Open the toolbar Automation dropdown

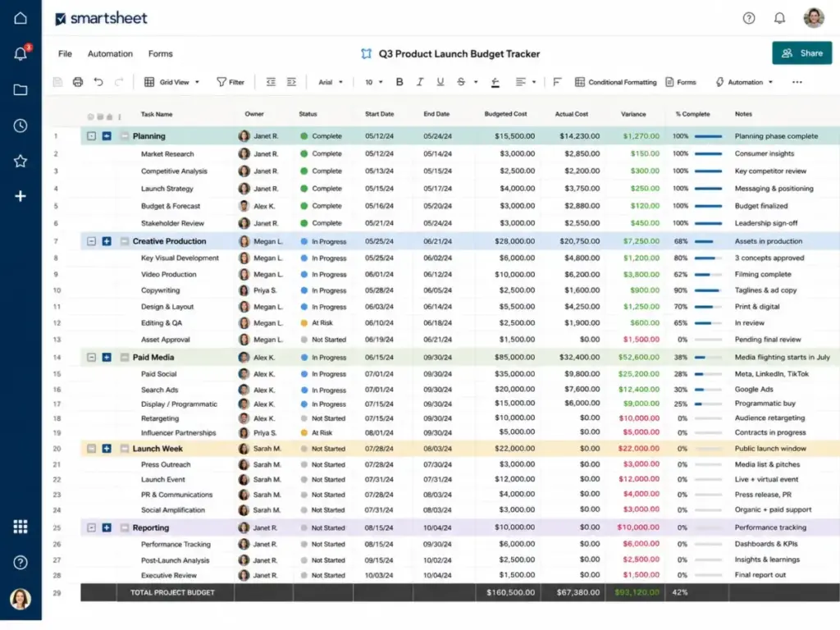744,82
